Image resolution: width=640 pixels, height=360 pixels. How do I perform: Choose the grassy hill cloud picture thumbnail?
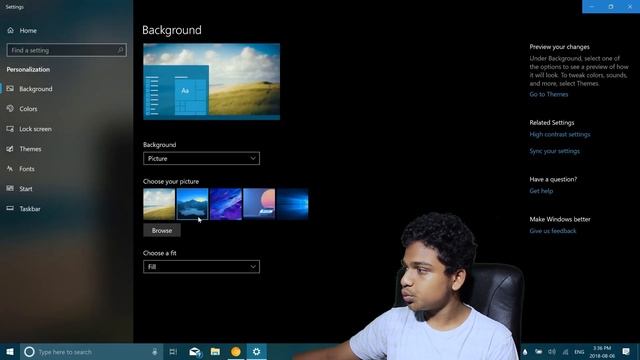point(159,204)
